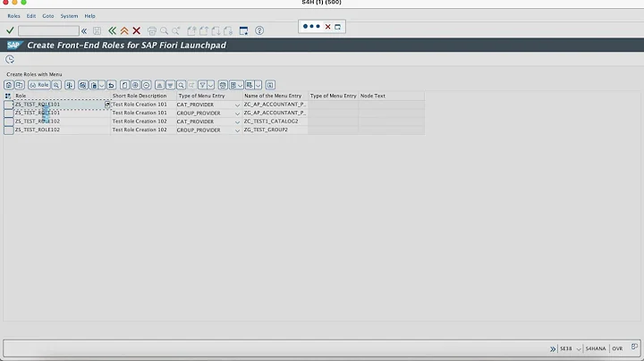Click the 'Test Role Creation 102' CAT_PROVIDER row cell
This screenshot has height=361, width=644.
143,122
